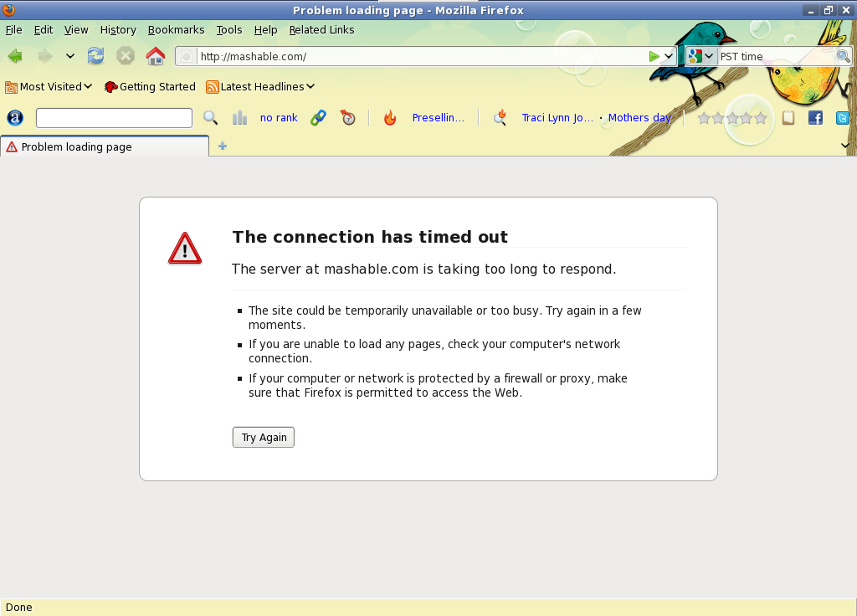Click the chain link icon in the toolbar
The image size is (857, 616).
[318, 117]
